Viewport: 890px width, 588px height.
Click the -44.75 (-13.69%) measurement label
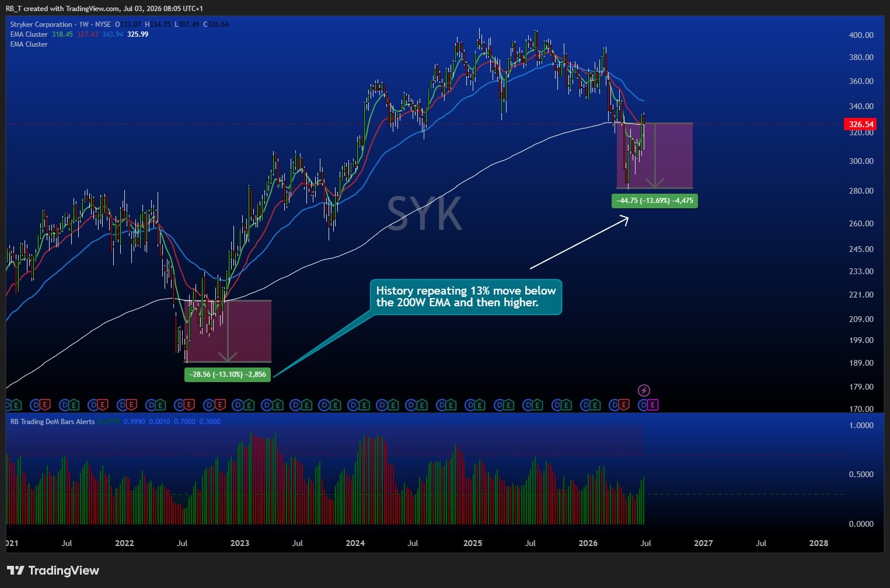pos(654,201)
